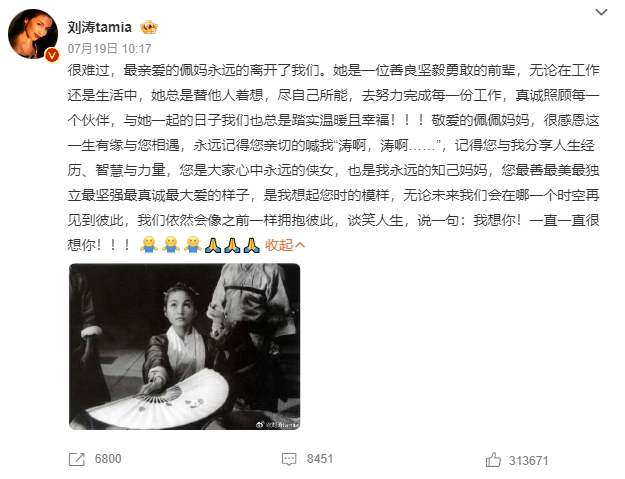Click the repost share icon
Image resolution: width=625 pixels, height=479 pixels.
[77, 459]
